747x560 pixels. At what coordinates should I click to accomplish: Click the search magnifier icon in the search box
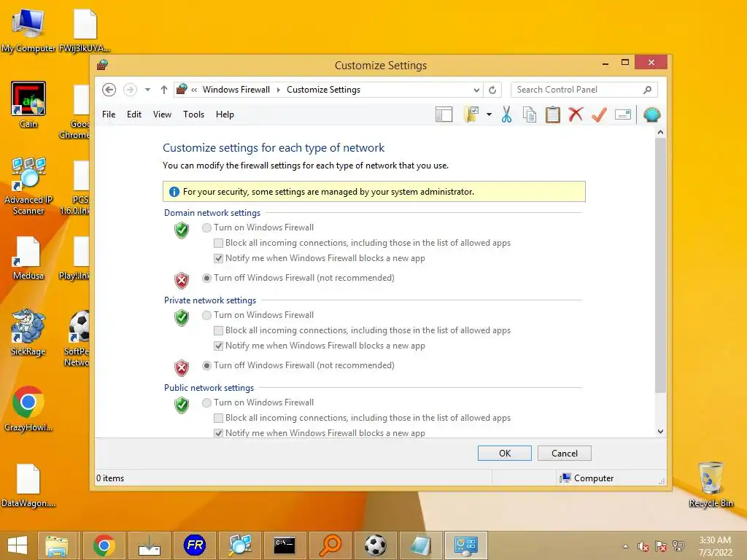pyautogui.click(x=648, y=90)
